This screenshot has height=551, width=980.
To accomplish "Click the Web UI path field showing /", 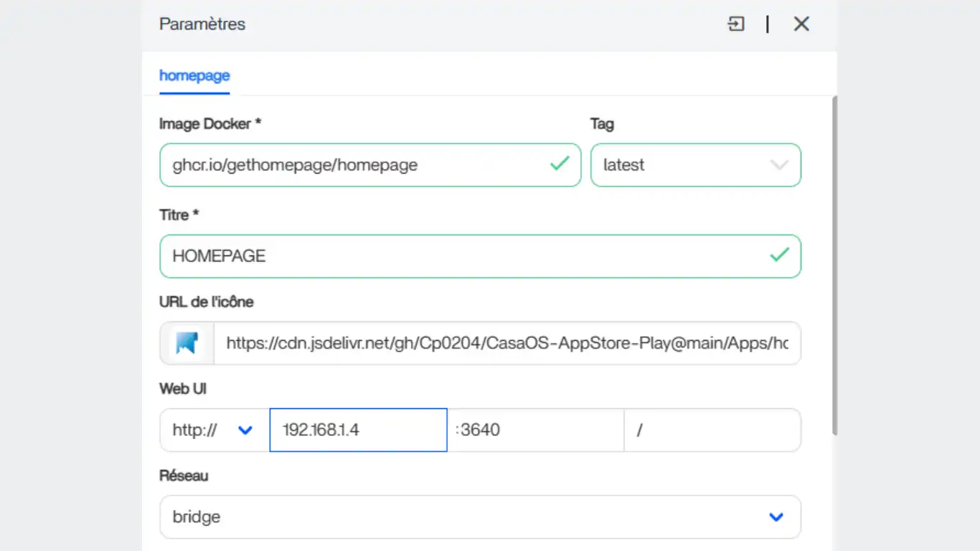I will click(x=712, y=430).
